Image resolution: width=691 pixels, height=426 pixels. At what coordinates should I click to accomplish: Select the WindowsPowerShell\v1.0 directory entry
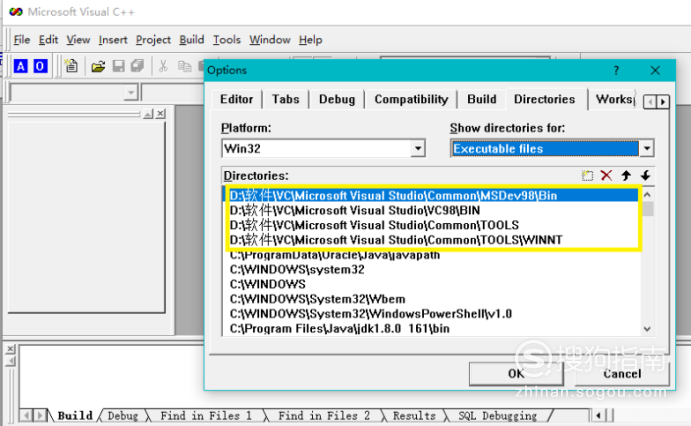coord(371,314)
